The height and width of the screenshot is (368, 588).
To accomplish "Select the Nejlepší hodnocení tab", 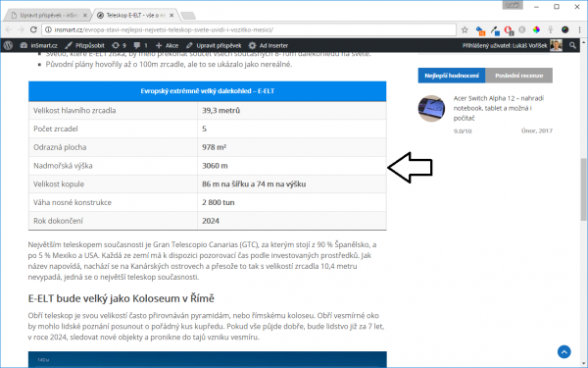I will point(452,76).
